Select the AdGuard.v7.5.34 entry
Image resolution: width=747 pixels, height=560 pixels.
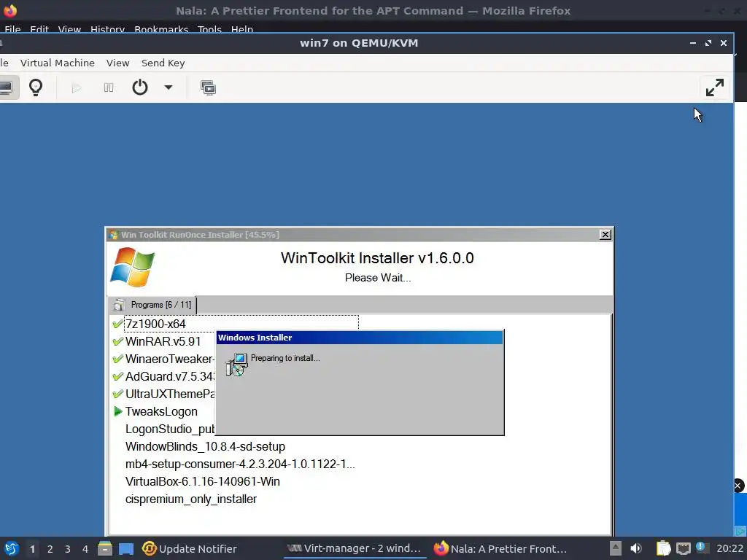pyautogui.click(x=169, y=377)
